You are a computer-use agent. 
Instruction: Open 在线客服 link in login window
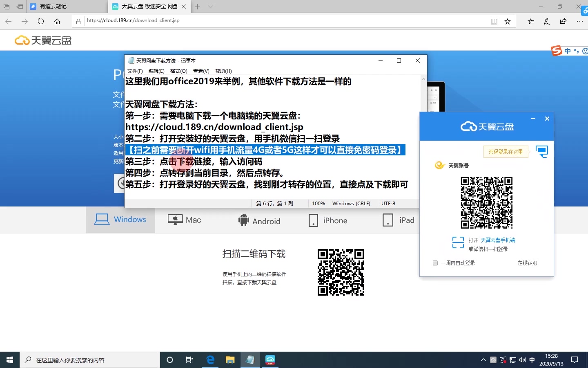[x=527, y=263]
